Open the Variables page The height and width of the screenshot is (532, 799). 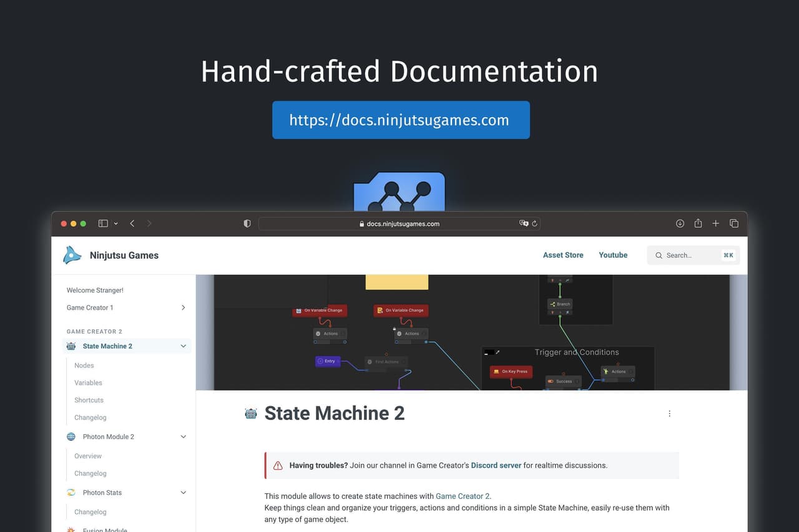pyautogui.click(x=88, y=383)
